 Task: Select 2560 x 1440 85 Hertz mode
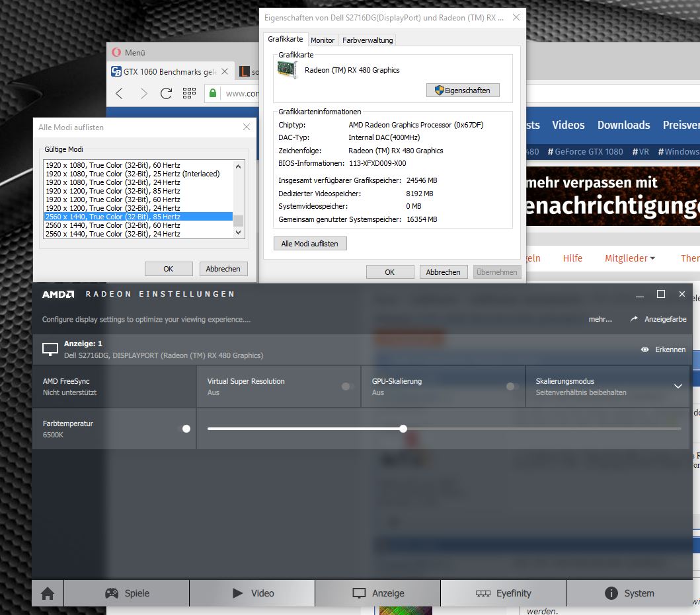pyautogui.click(x=138, y=217)
